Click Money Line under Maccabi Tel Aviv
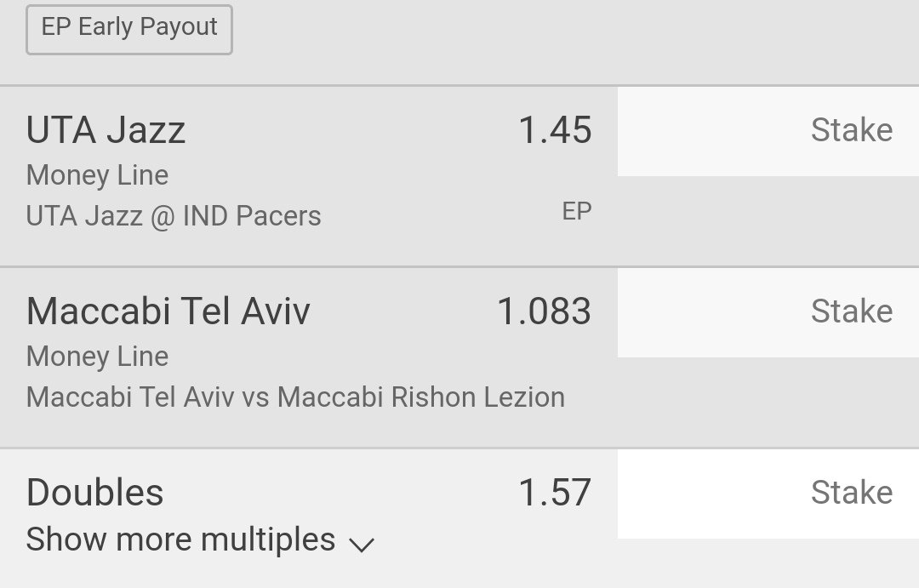This screenshot has height=588, width=919. [x=97, y=357]
